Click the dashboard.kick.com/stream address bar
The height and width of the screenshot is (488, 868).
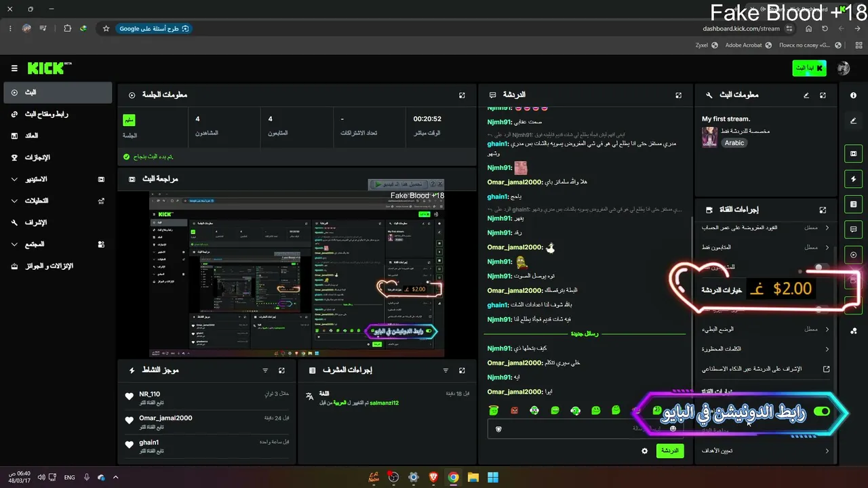pyautogui.click(x=741, y=28)
